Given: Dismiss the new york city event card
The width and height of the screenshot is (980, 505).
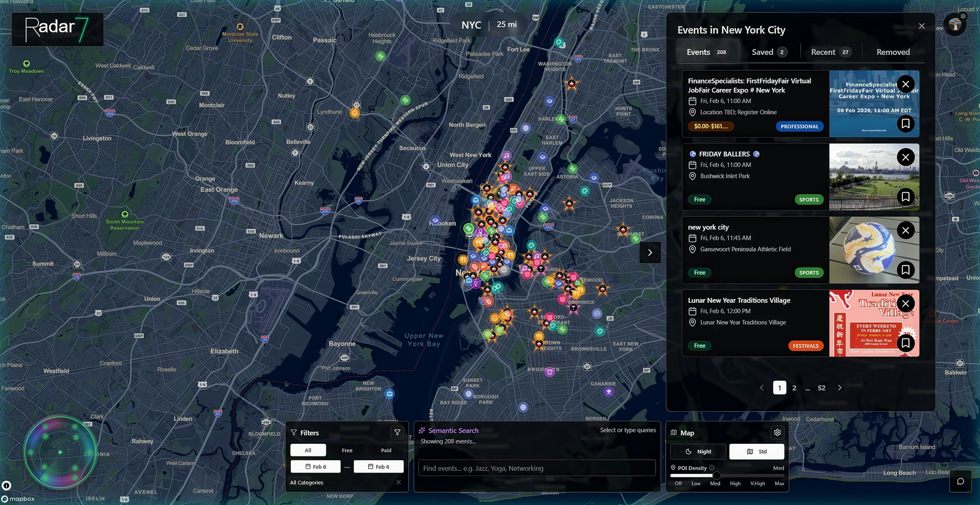Looking at the screenshot, I should coord(905,230).
